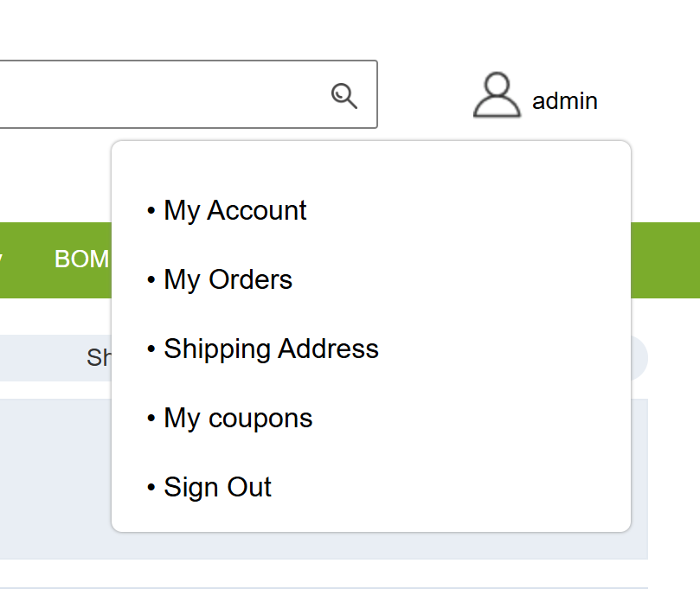This screenshot has width=700, height=589.
Task: Click the bullet before Sign Out
Action: tap(151, 488)
